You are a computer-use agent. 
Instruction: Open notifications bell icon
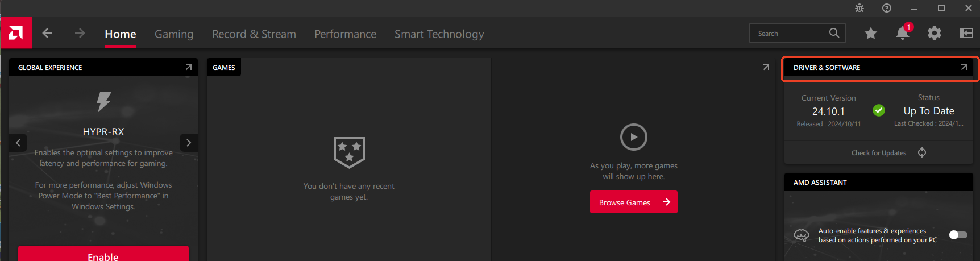pos(903,33)
